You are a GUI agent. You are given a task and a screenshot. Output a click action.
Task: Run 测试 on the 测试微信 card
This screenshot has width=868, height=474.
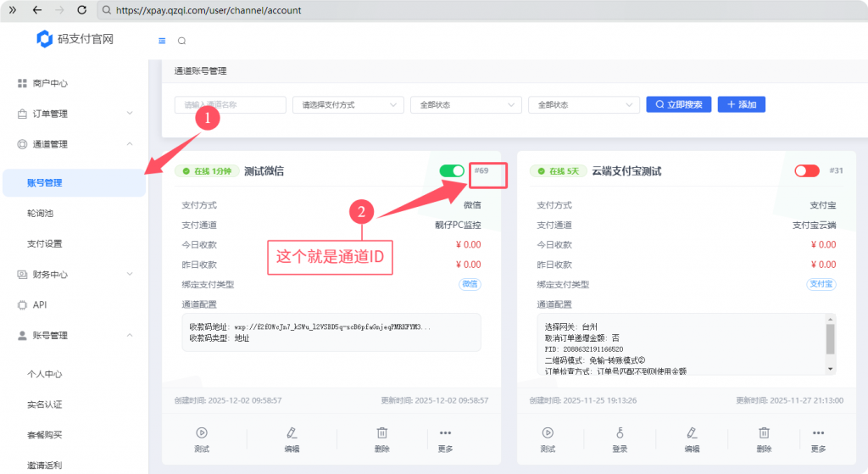point(202,440)
